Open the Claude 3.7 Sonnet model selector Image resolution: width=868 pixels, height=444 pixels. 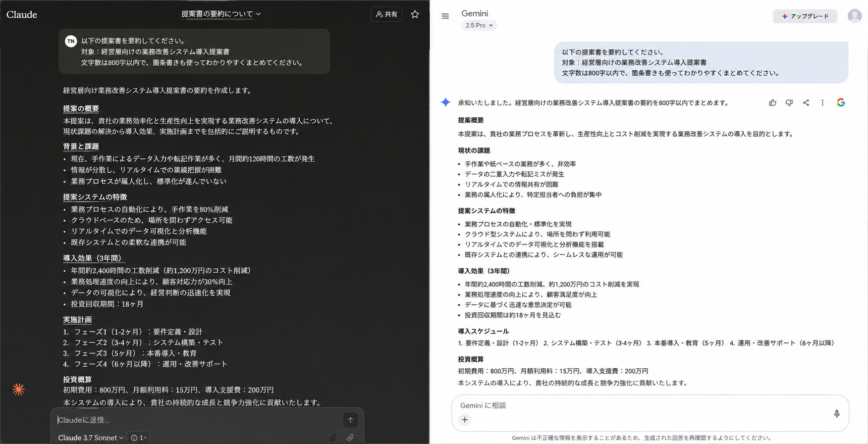[91, 438]
